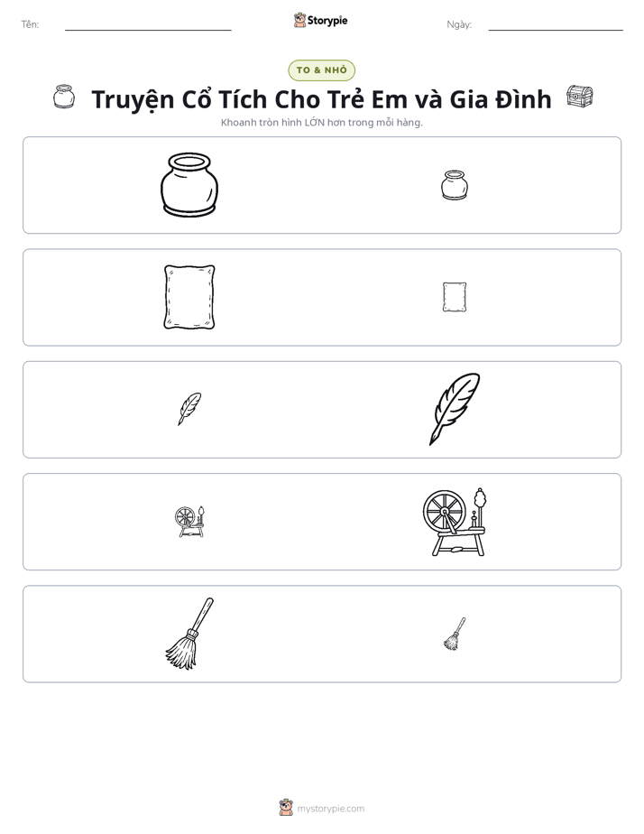
Task: Click the small jar in first row
Action: point(455,185)
